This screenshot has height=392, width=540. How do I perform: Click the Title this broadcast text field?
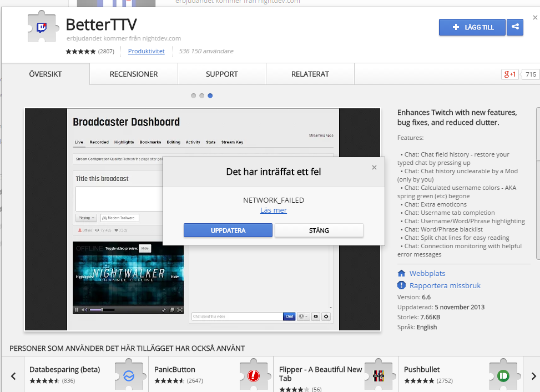click(x=119, y=199)
